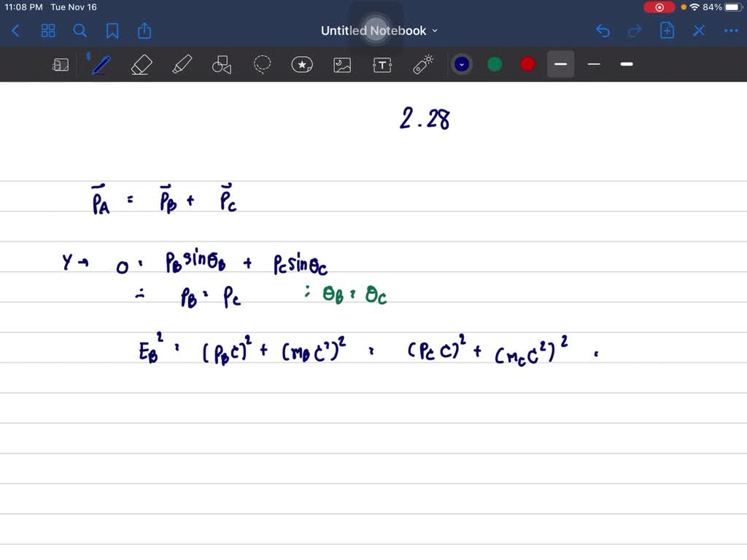Open the sticker/stamp tool
The width and height of the screenshot is (747, 560).
coord(302,64)
